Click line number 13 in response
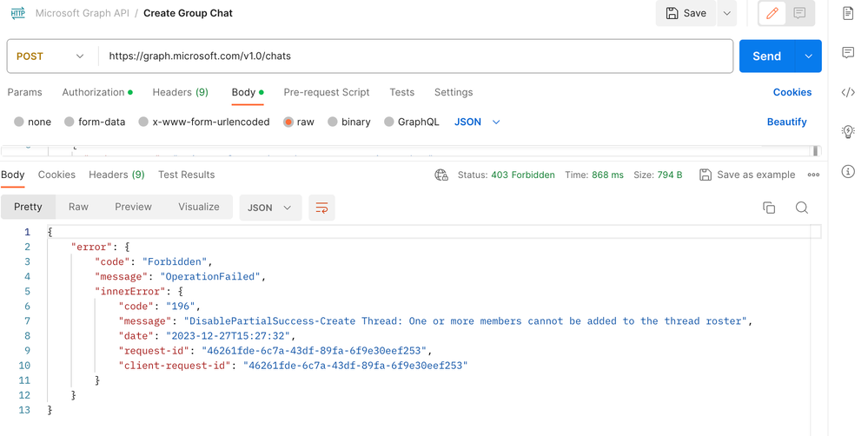This screenshot has height=436, width=868. (24, 410)
